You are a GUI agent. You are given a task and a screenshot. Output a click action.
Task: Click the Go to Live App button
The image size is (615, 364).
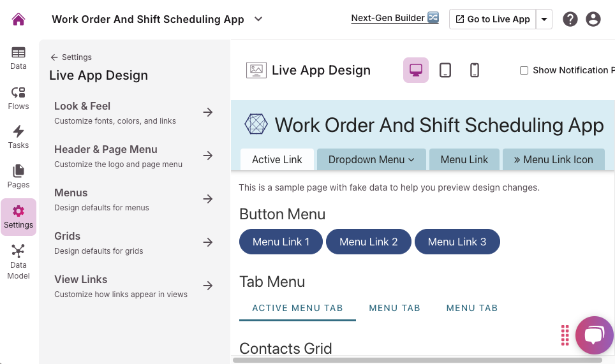493,19
